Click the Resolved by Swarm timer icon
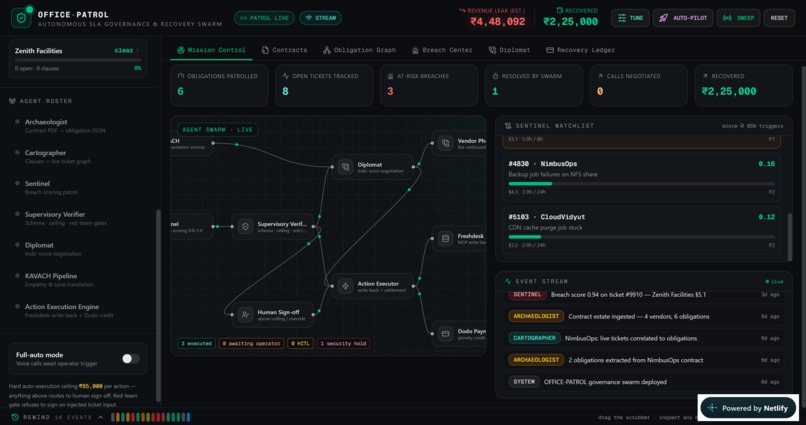This screenshot has height=425, width=806. (x=496, y=76)
